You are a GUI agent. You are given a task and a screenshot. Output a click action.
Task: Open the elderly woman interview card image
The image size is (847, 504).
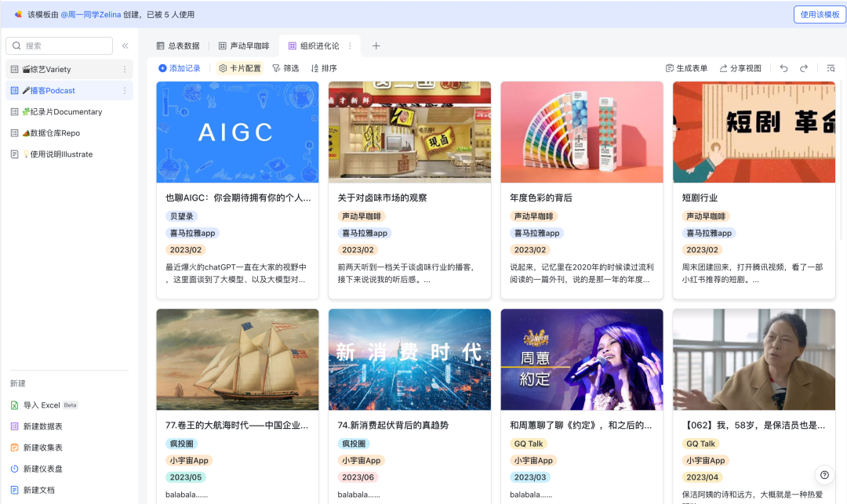(x=754, y=359)
